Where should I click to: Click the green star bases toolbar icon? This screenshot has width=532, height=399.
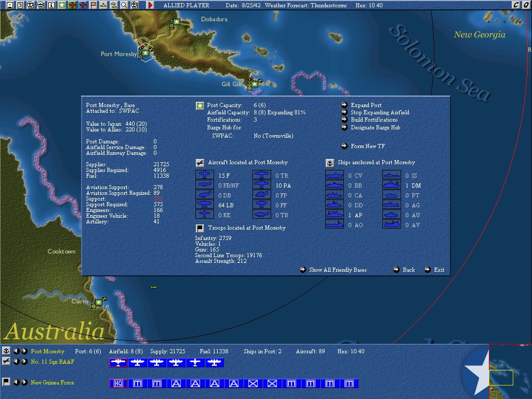[62, 5]
